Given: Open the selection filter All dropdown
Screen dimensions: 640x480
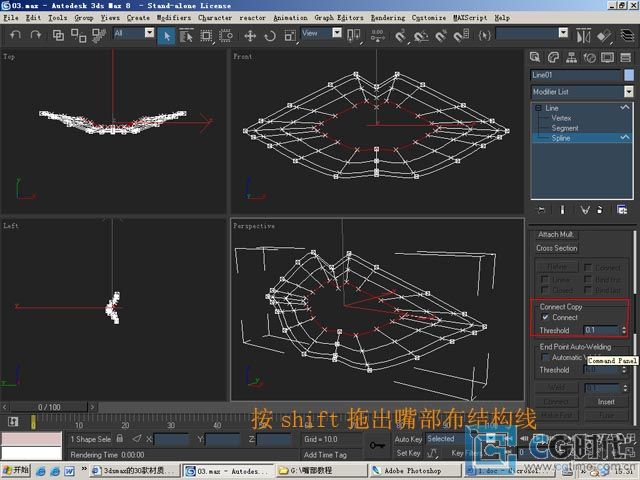Looking at the screenshot, I should 150,33.
